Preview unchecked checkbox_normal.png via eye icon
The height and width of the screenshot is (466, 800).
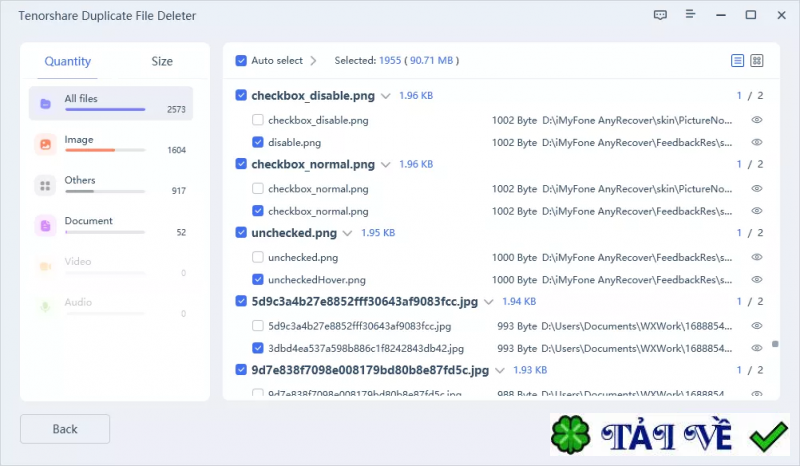(x=757, y=188)
